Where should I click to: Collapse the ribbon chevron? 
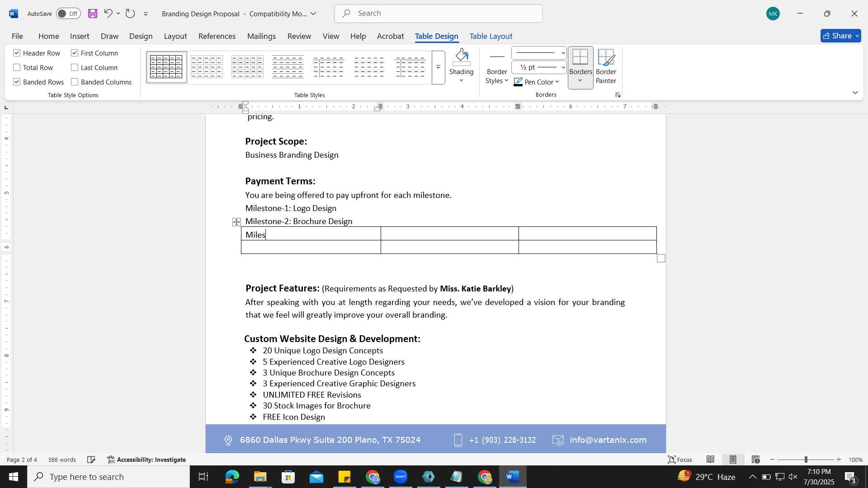click(855, 93)
